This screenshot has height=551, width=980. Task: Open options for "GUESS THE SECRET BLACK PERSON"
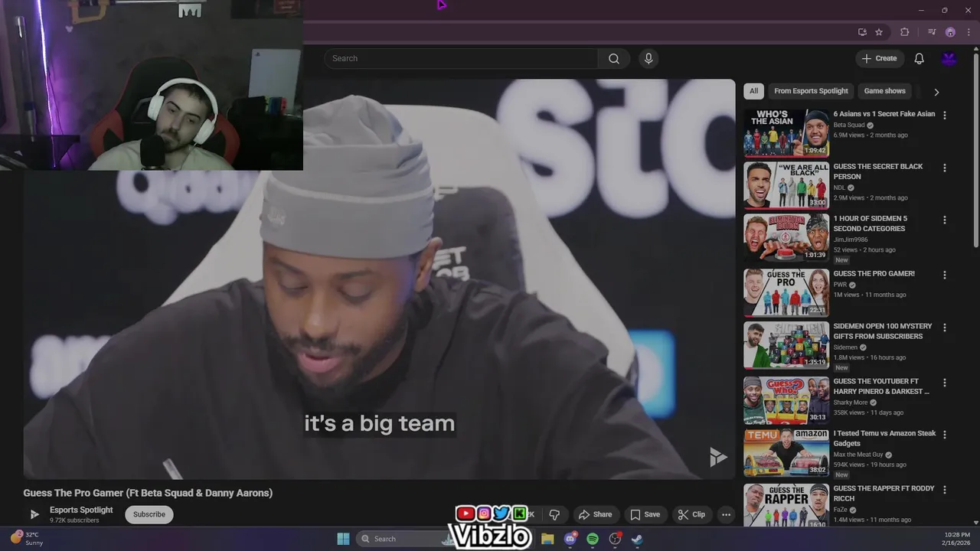[x=944, y=168]
